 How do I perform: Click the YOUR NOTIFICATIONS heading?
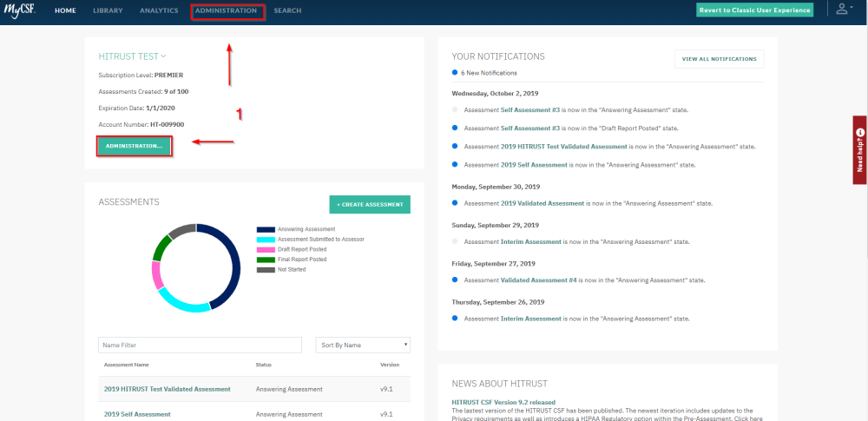(x=498, y=56)
